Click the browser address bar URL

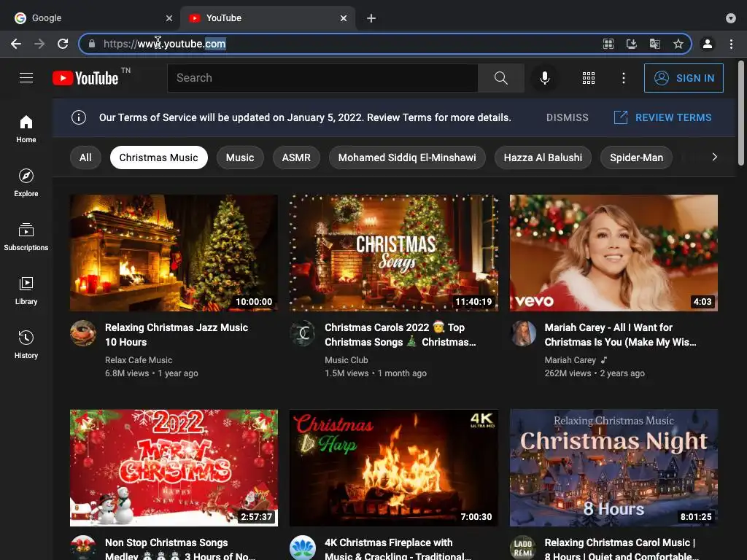pyautogui.click(x=164, y=44)
